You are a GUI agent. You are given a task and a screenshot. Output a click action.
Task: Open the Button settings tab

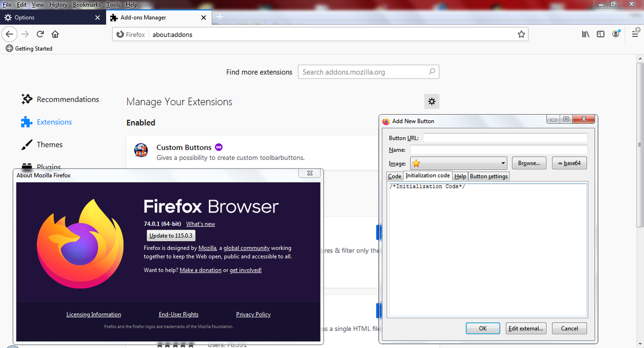click(489, 176)
